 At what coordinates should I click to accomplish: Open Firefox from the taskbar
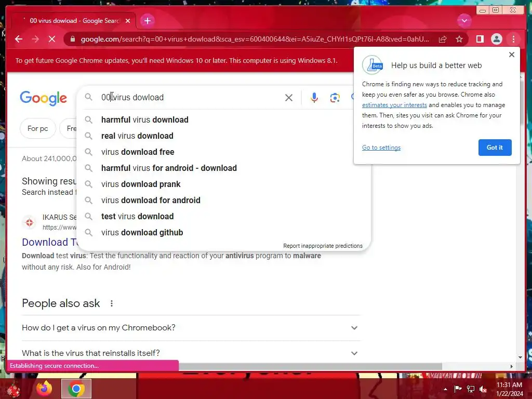click(44, 389)
